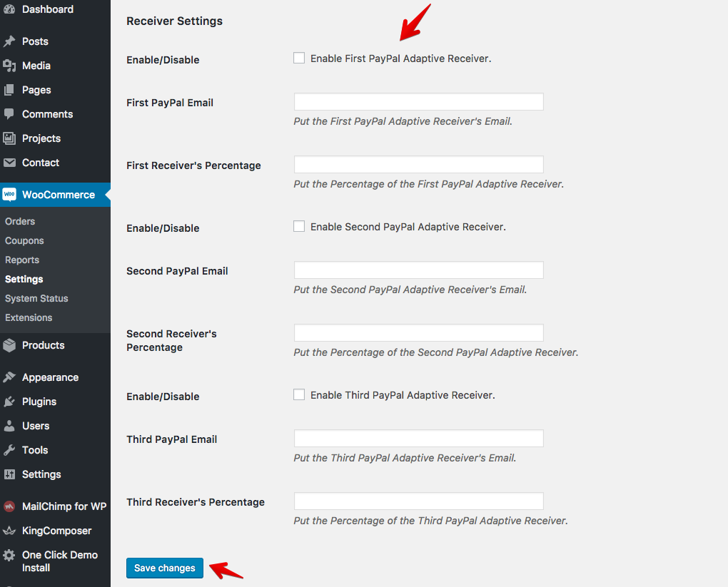
Task: Open the System Status link
Action: point(36,298)
